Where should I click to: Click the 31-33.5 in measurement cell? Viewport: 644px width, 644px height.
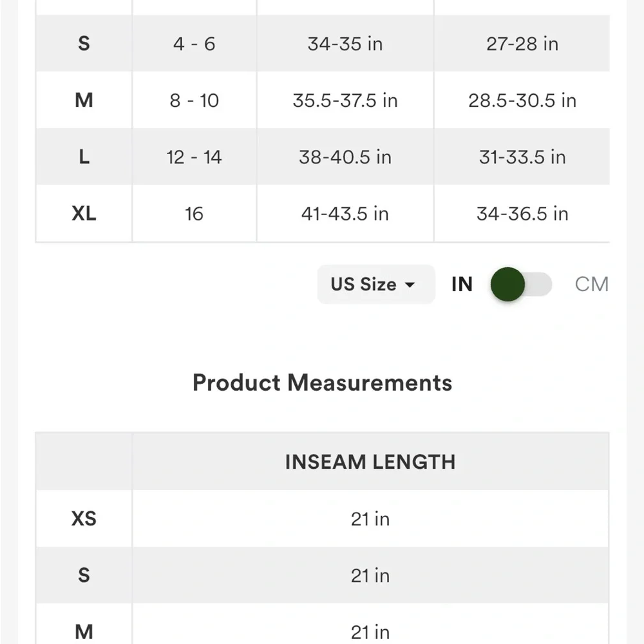click(522, 157)
